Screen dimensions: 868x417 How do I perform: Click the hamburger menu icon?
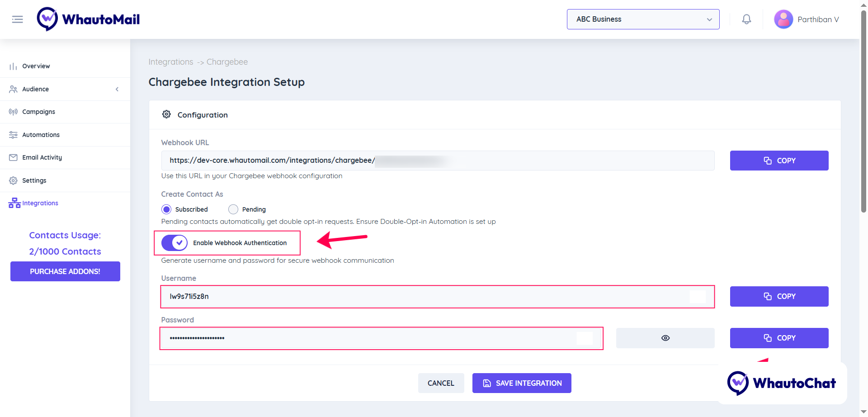pos(17,19)
